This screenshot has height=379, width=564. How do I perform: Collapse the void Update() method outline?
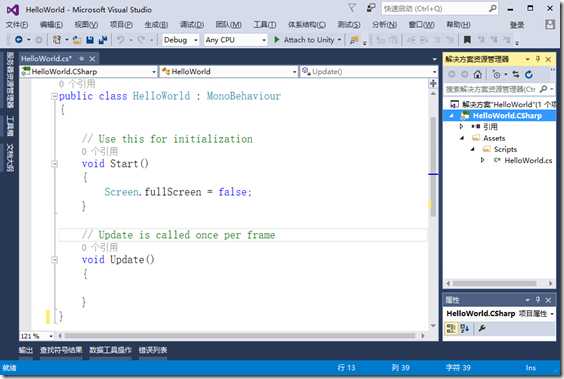(x=54, y=259)
